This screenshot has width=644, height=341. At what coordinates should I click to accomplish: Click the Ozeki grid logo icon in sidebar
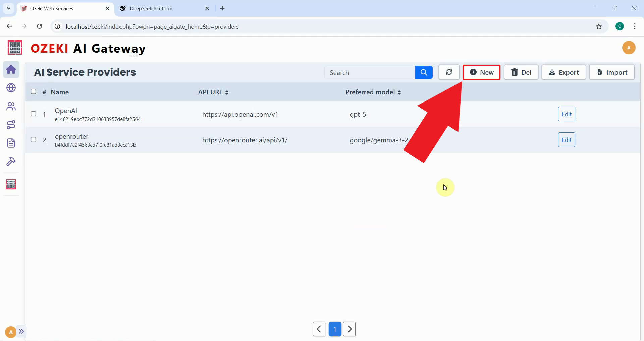tap(11, 184)
